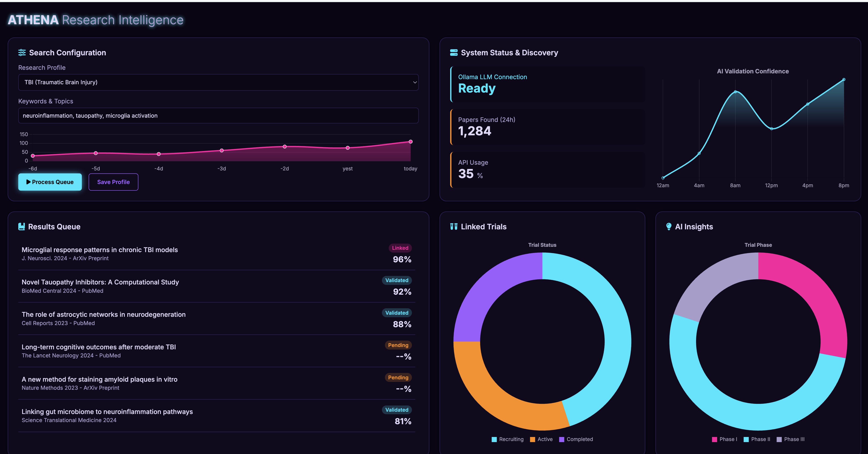Click the book icon beside Results Queue
The width and height of the screenshot is (868, 454).
21,227
